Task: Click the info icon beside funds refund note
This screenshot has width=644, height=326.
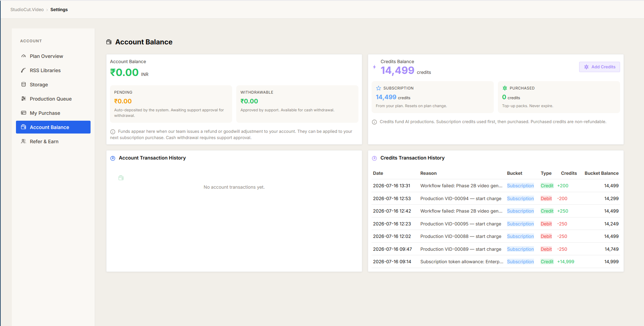Action: pos(113,132)
